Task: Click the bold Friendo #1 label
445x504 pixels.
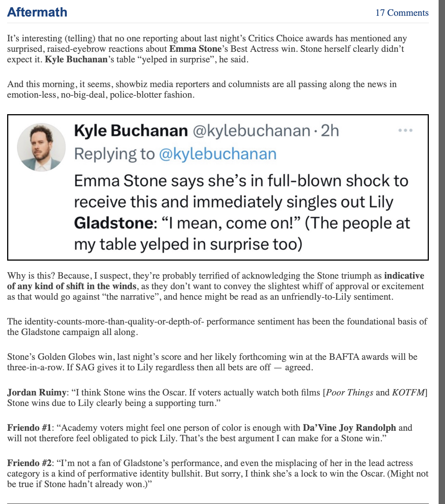Action: (29, 428)
